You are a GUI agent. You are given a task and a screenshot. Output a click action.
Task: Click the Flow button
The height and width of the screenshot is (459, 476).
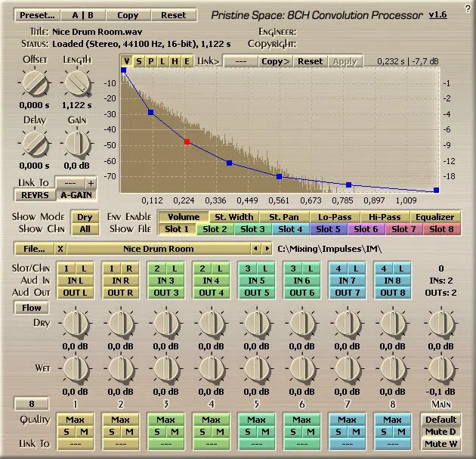[x=31, y=308]
